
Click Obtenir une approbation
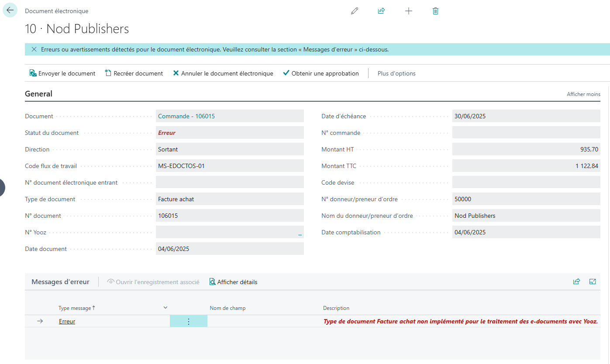(321, 73)
